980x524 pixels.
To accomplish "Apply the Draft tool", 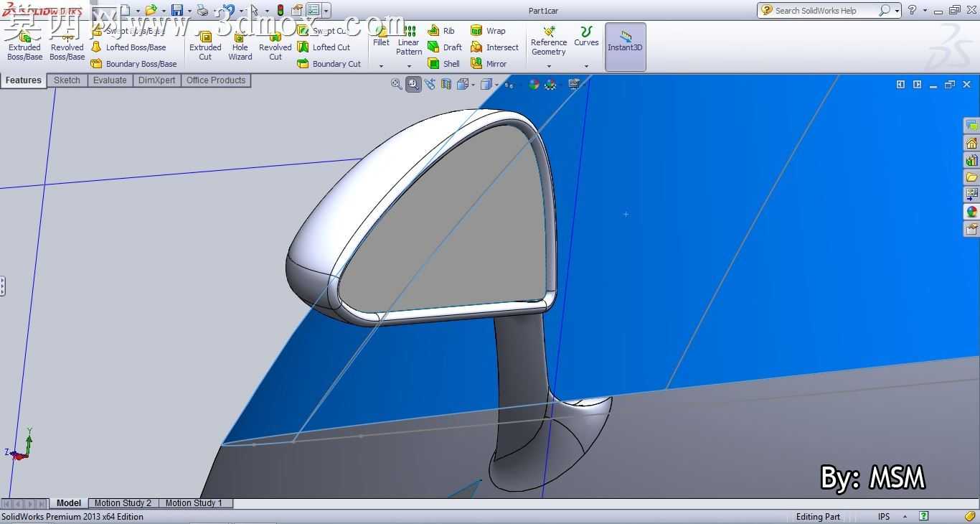I will pos(445,47).
